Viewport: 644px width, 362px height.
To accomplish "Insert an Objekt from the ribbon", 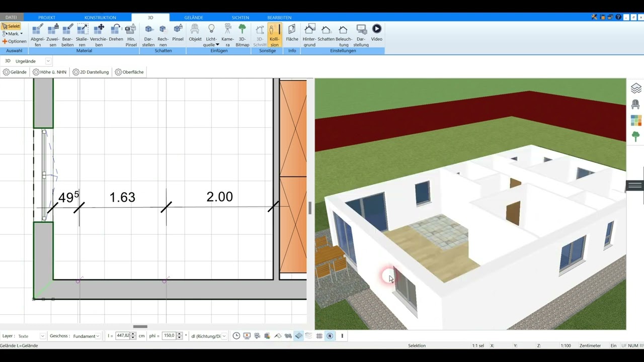I will [x=195, y=32].
